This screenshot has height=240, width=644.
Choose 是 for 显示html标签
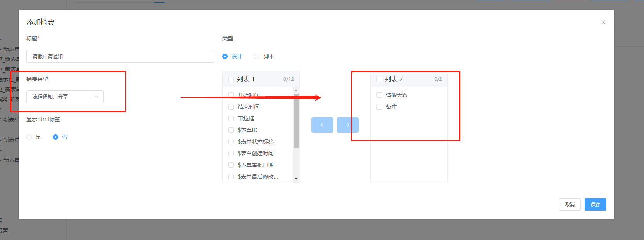[29, 137]
